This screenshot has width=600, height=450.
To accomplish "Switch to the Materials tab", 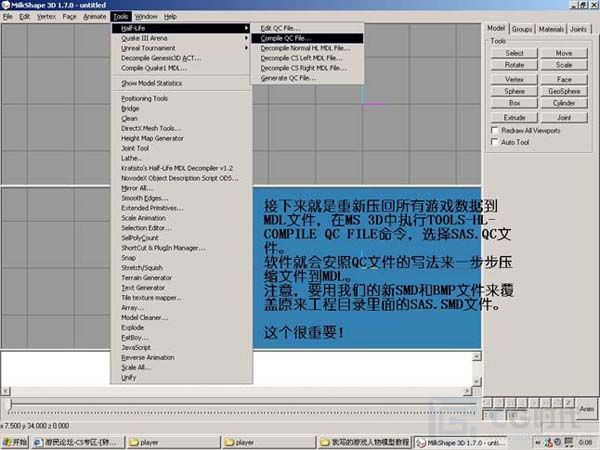I will point(551,29).
